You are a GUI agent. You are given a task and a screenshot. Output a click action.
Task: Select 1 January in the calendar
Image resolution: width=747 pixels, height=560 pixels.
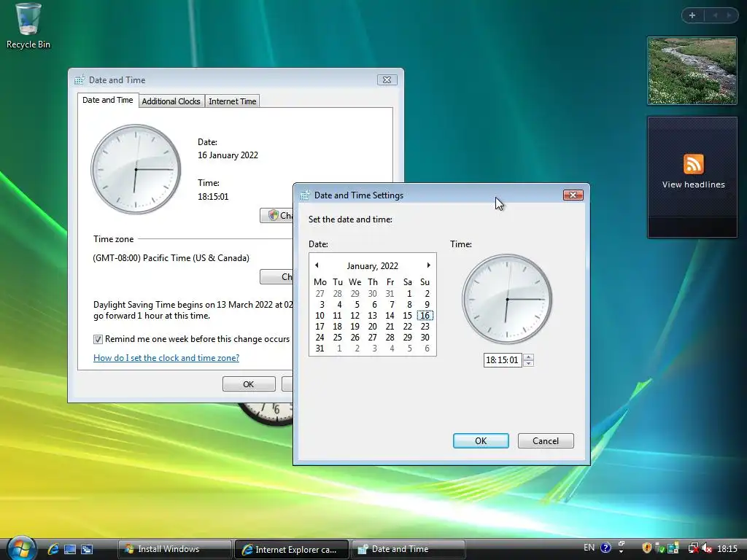pyautogui.click(x=409, y=293)
